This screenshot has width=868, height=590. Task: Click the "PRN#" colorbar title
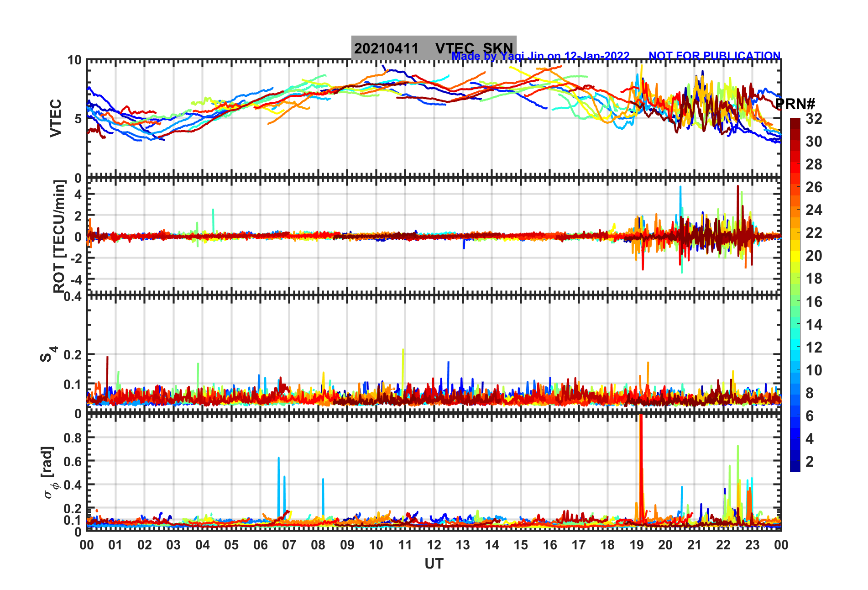795,104
